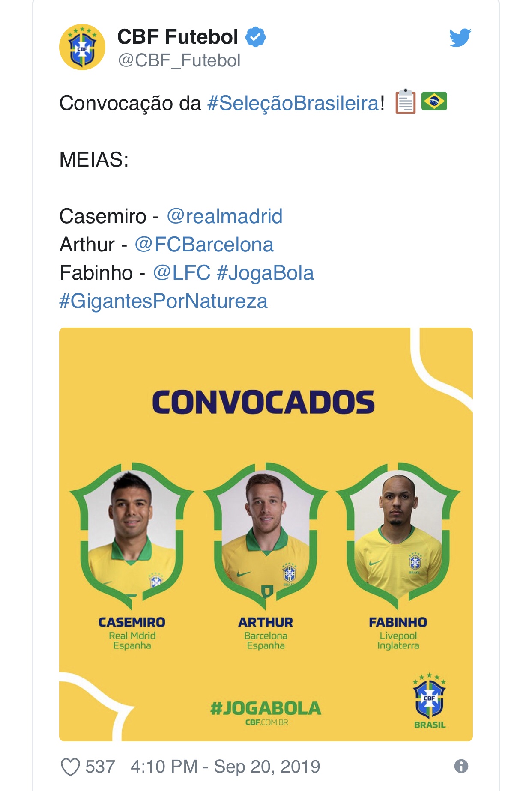This screenshot has height=791, width=532.
Task: Open the @LFC mention
Action: tap(182, 273)
